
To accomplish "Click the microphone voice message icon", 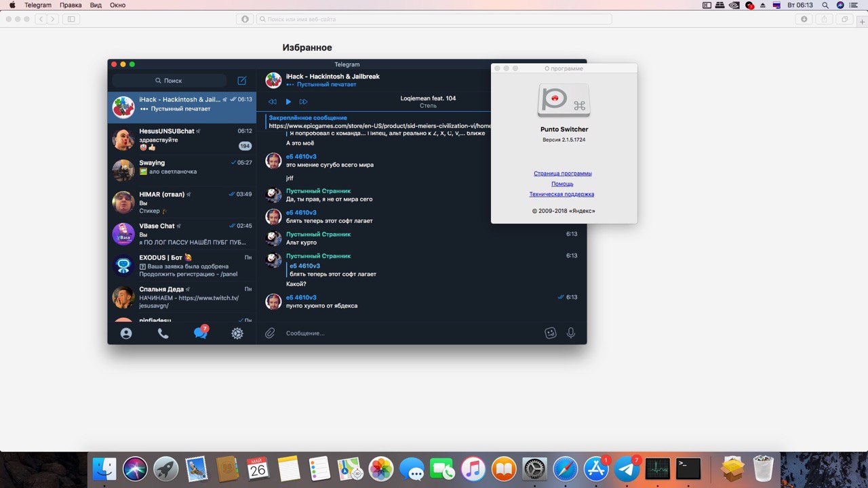I will click(571, 333).
